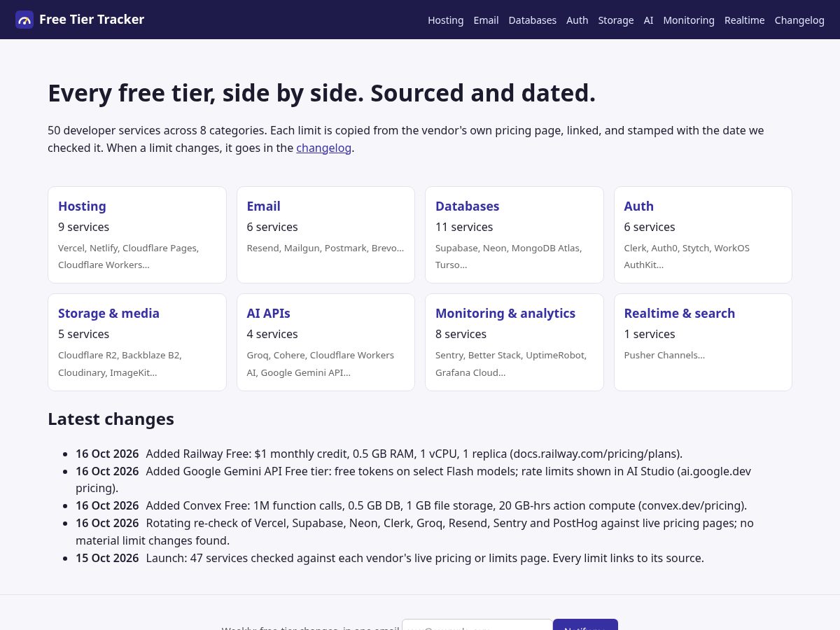Open Changelog in the top navigation

tap(799, 20)
